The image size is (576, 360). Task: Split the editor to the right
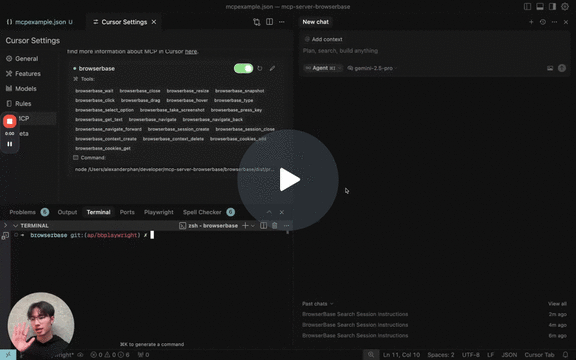pyautogui.click(x=269, y=22)
